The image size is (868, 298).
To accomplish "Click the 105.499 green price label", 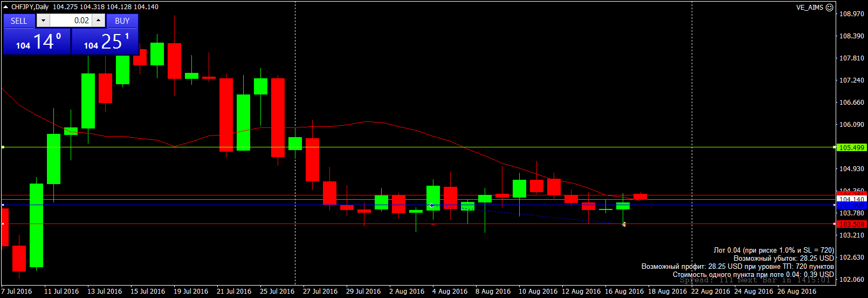I will [x=851, y=147].
